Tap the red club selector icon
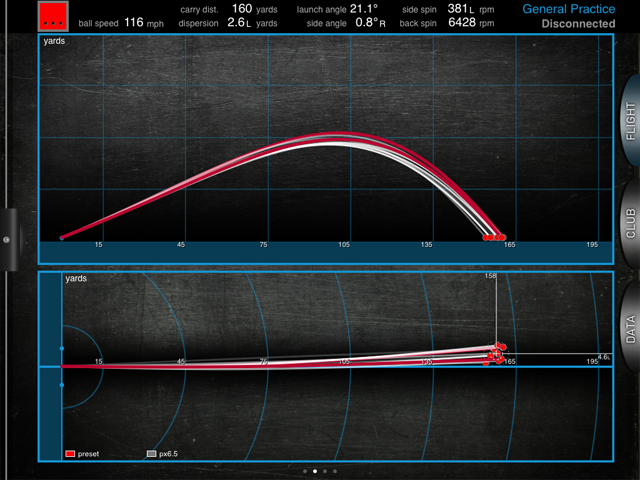The image size is (640, 480). (54, 15)
